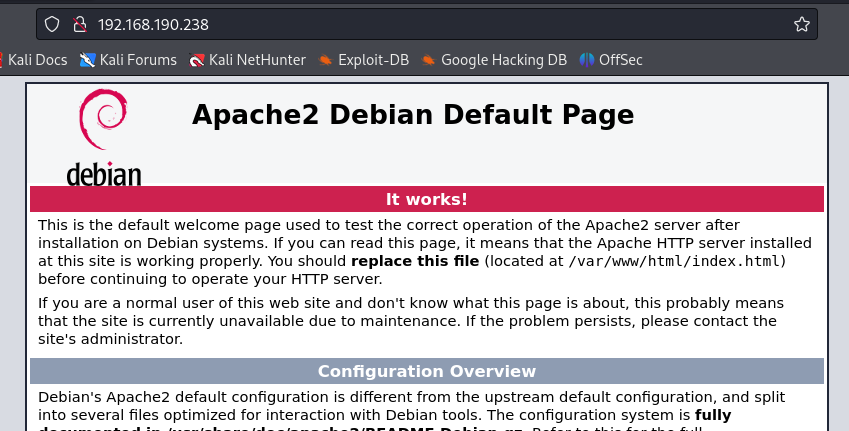The image size is (849, 431).
Task: Open the Exploit-DB bookmark
Action: click(x=363, y=60)
